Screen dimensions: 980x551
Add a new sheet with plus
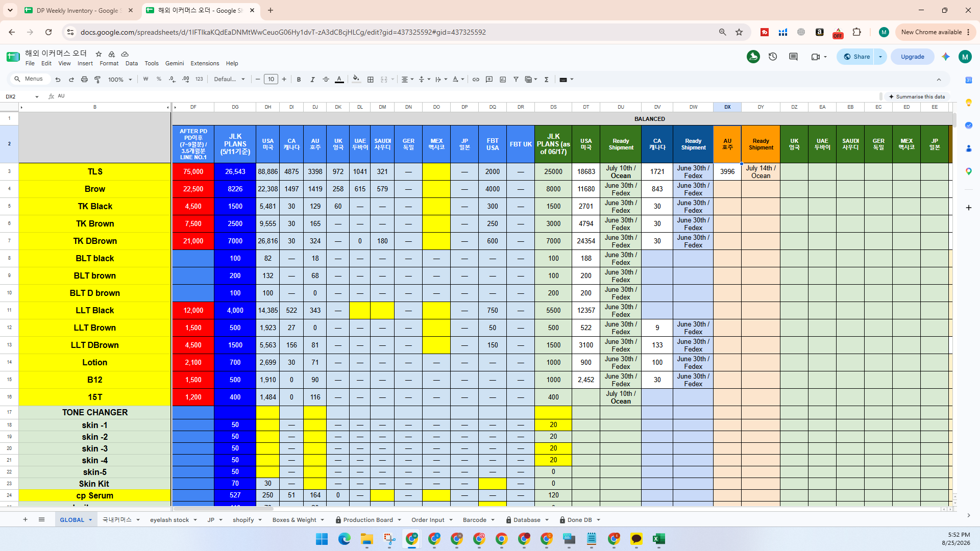coord(25,519)
